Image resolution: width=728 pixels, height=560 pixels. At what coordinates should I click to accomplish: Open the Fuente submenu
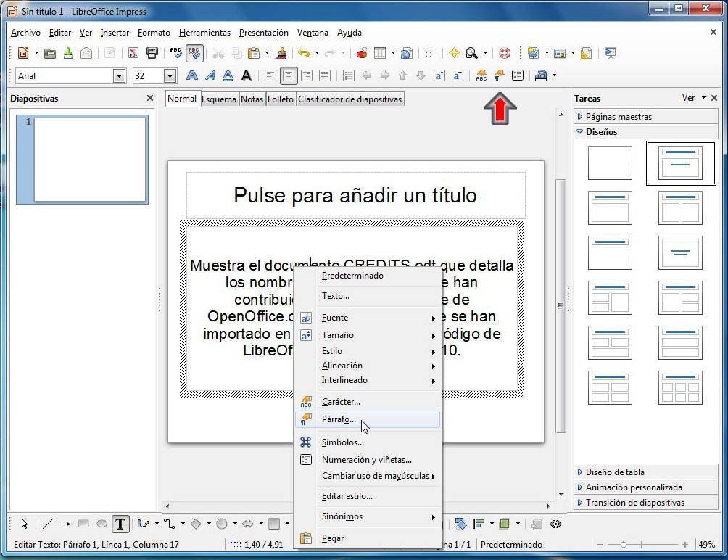click(367, 318)
